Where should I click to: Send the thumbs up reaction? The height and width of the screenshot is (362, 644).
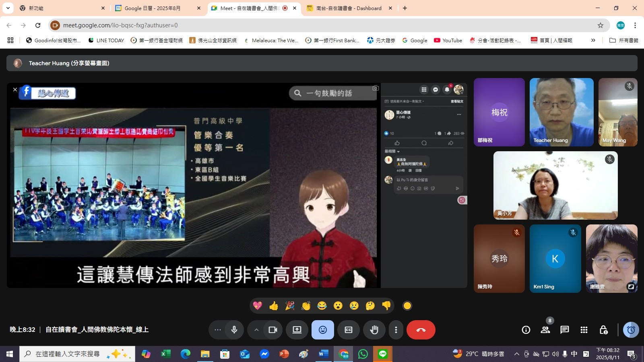pyautogui.click(x=274, y=306)
